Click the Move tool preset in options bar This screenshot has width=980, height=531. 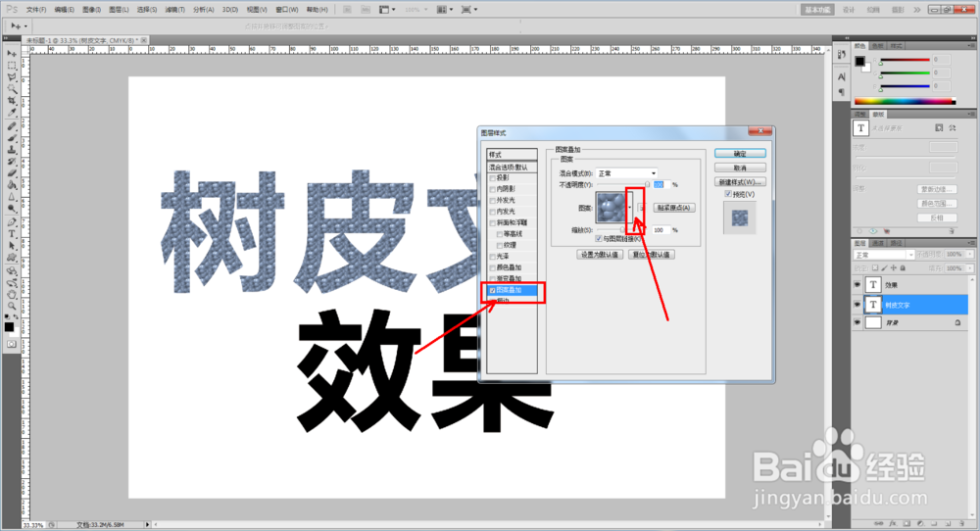pyautogui.click(x=18, y=26)
